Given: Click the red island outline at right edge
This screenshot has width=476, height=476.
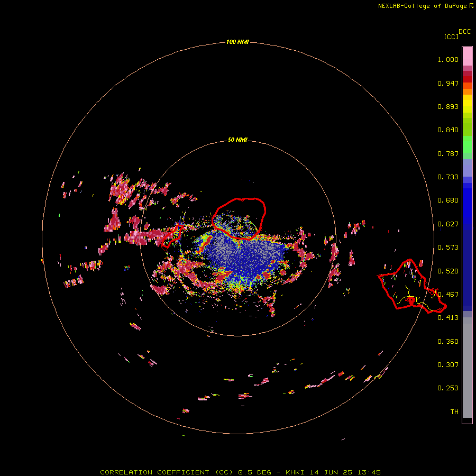Looking at the screenshot, I should click(411, 287).
